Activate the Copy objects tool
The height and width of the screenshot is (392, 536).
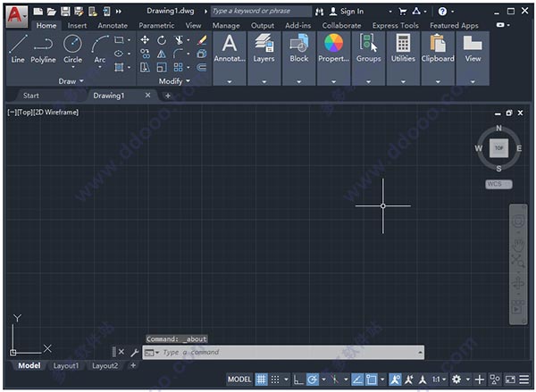145,54
